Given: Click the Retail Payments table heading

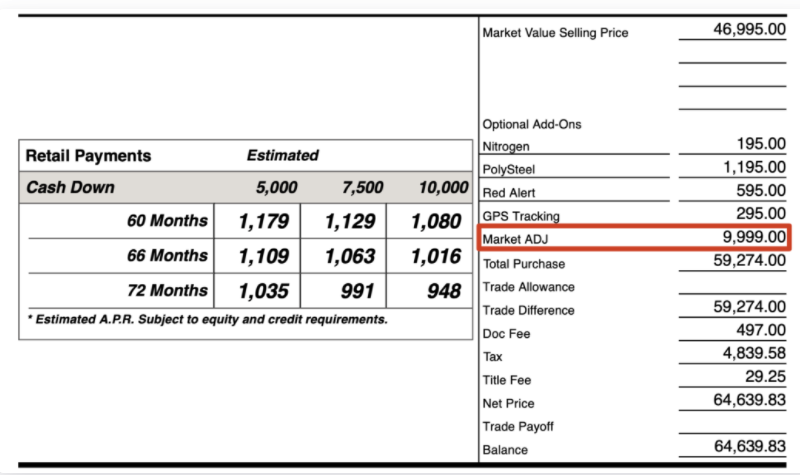Looking at the screenshot, I should (88, 156).
